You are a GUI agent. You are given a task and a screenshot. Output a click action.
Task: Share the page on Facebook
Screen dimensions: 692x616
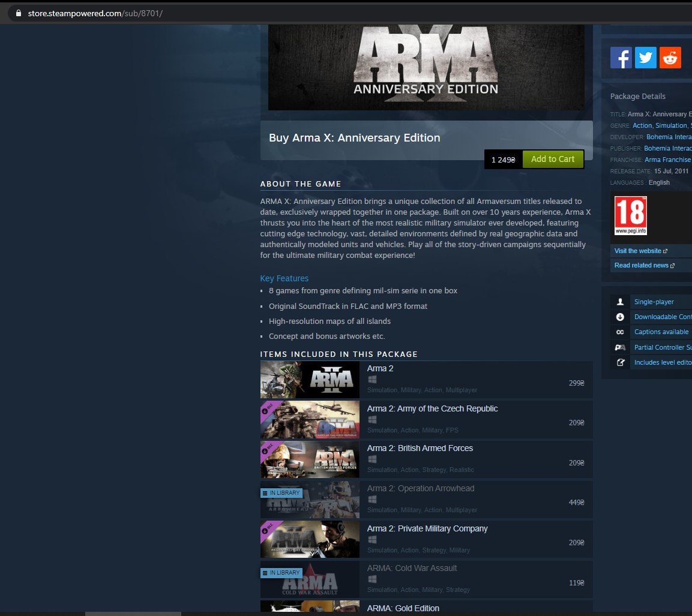[x=621, y=58]
